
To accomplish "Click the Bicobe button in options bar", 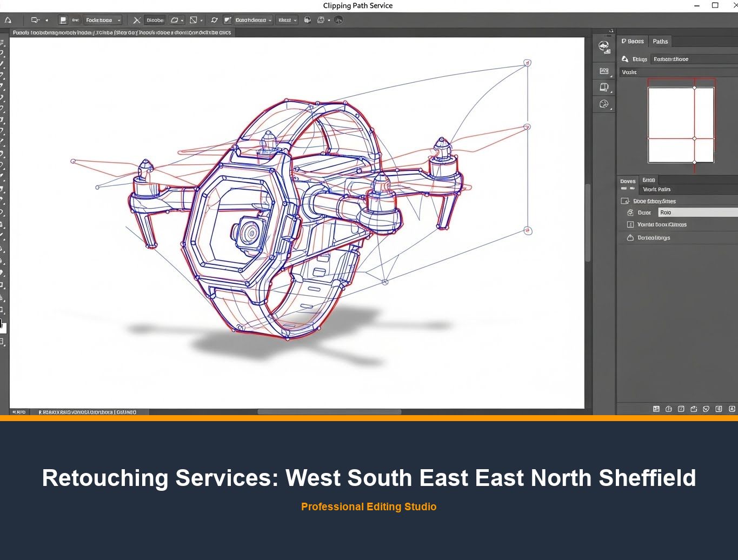I will (x=155, y=20).
